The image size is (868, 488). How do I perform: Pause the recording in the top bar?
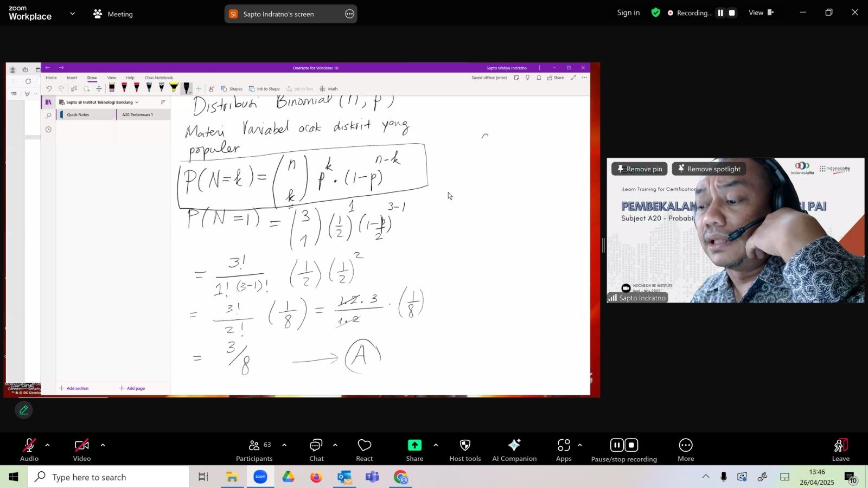720,13
